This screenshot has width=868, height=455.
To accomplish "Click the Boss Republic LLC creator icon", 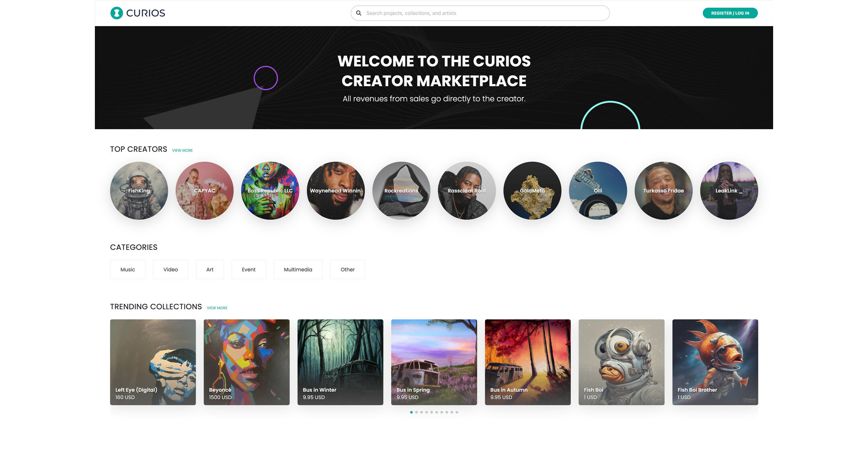I will click(x=271, y=190).
